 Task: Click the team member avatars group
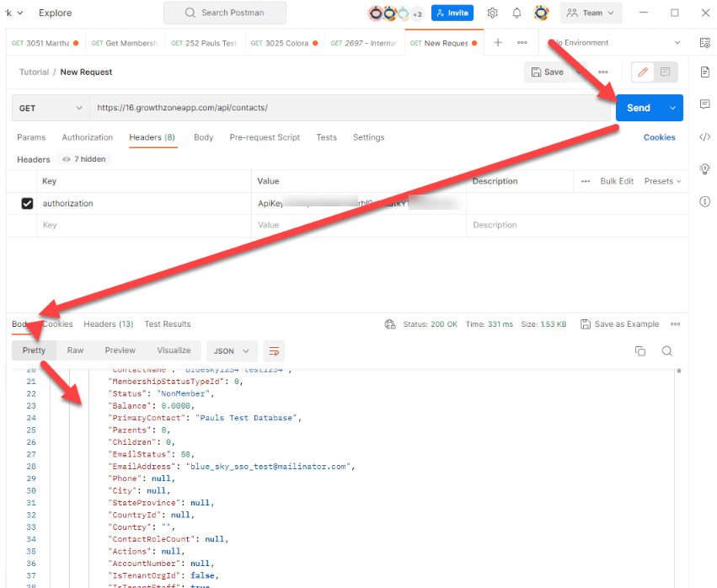(x=396, y=13)
